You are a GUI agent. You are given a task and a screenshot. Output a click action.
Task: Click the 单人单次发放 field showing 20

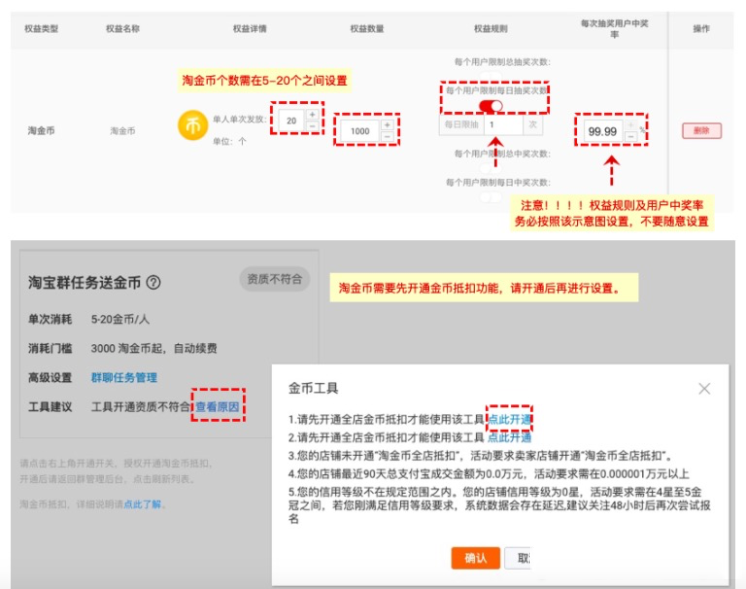pos(292,121)
